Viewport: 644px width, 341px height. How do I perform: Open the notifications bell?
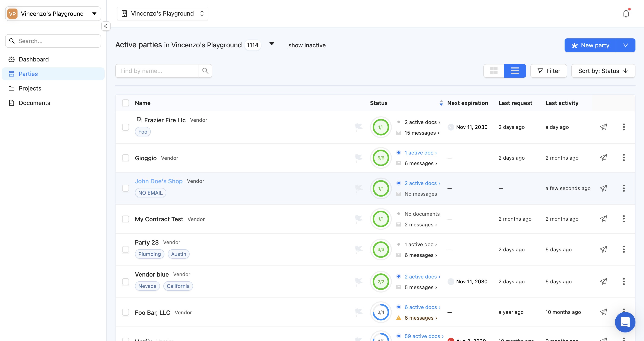(626, 13)
